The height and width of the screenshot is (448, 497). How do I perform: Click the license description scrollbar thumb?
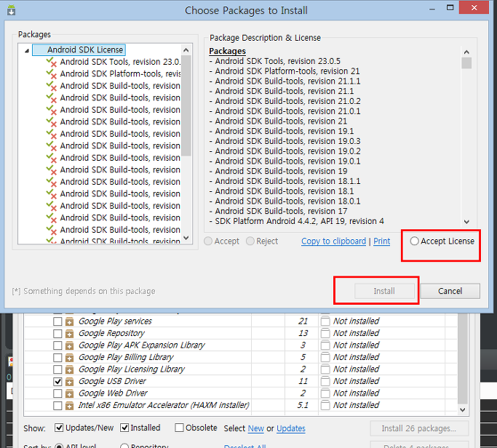[466, 63]
